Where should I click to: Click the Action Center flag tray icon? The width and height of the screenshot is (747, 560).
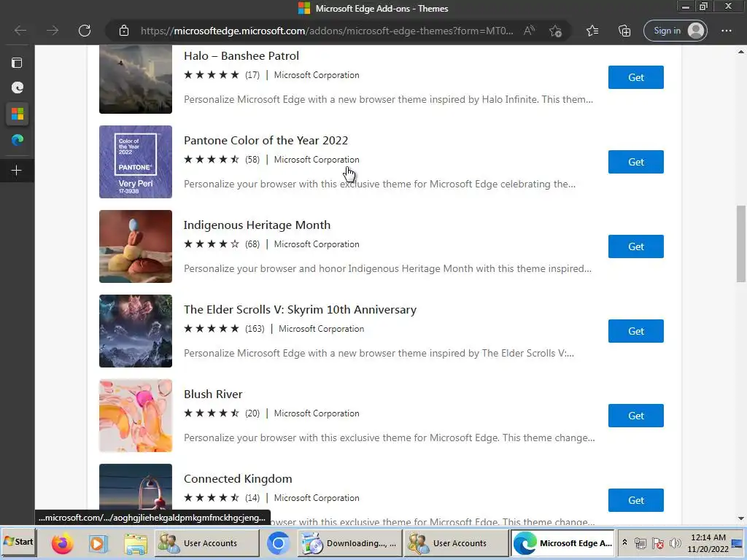(x=658, y=543)
